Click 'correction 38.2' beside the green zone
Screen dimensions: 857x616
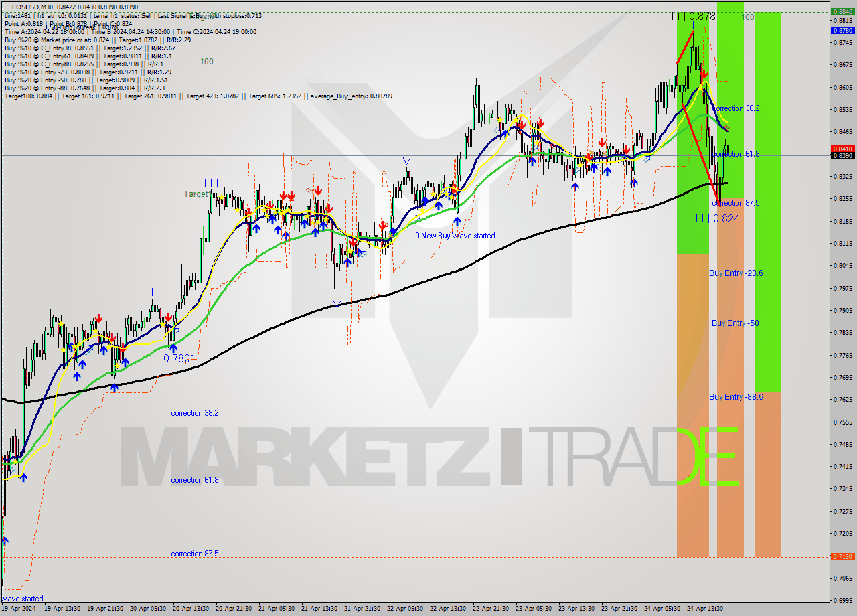point(736,108)
